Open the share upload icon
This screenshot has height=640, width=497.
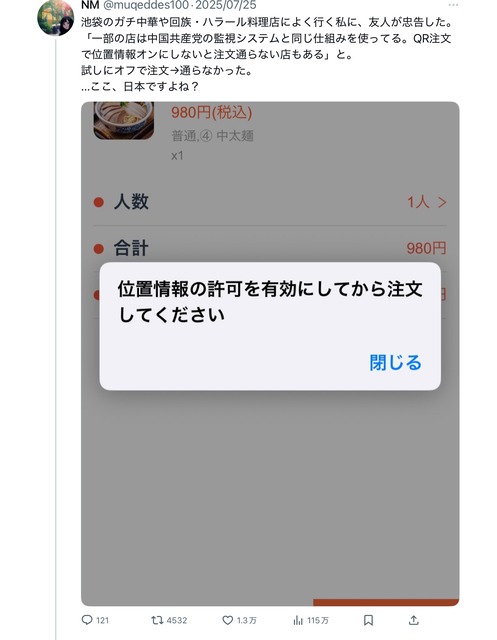pyautogui.click(x=413, y=620)
